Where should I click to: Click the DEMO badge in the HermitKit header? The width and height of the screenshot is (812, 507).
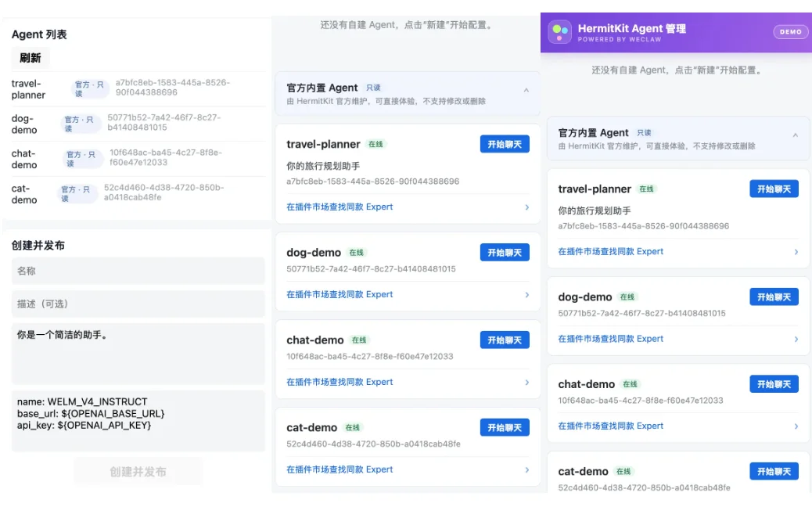pos(790,32)
